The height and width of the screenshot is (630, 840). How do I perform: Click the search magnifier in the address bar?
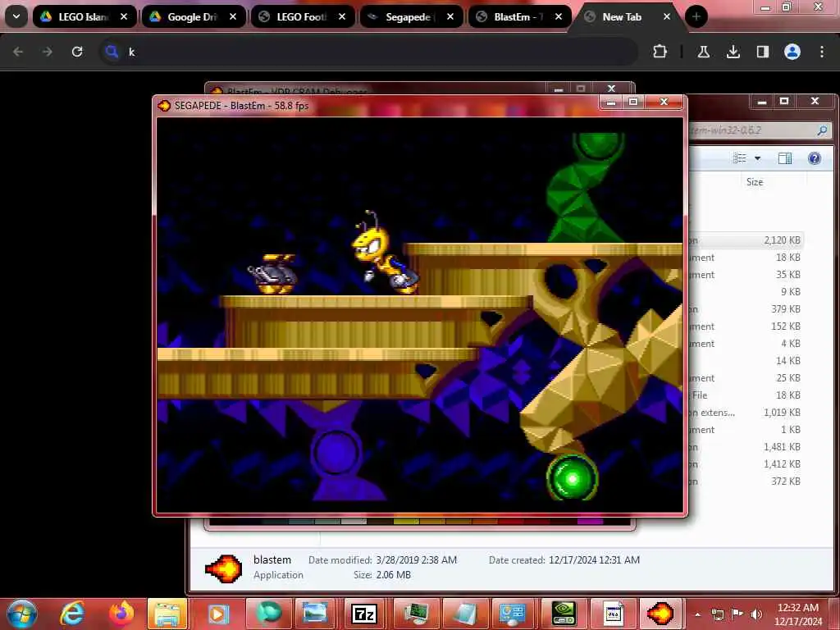click(x=112, y=52)
